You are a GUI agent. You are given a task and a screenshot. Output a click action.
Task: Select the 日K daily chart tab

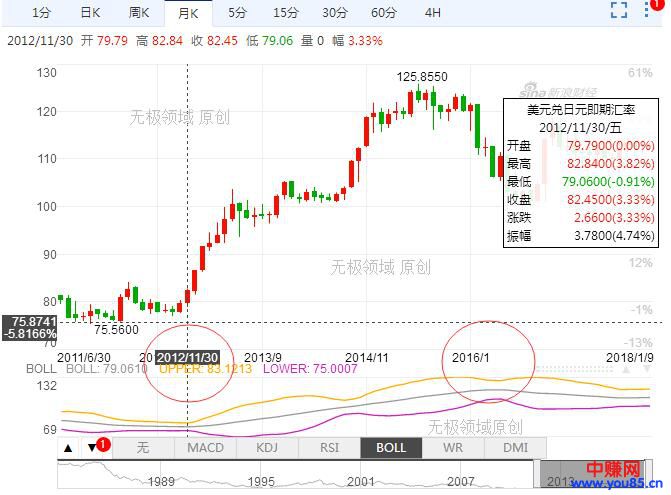coord(90,12)
